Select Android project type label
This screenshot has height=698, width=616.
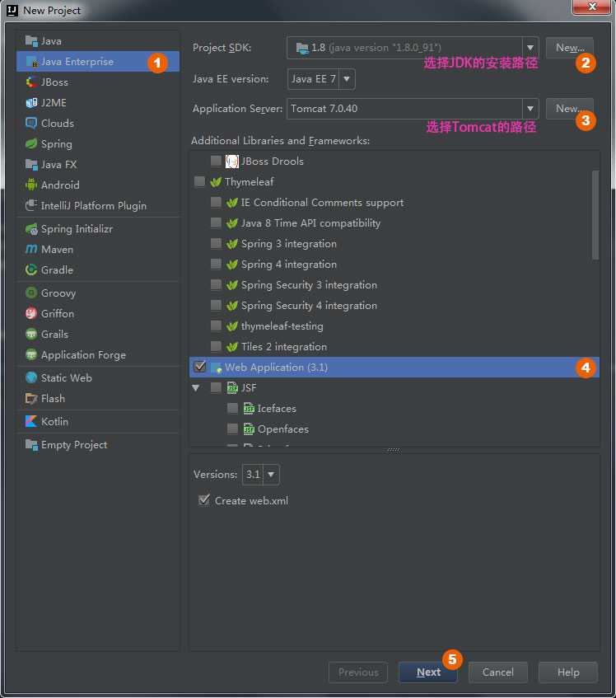coord(60,185)
